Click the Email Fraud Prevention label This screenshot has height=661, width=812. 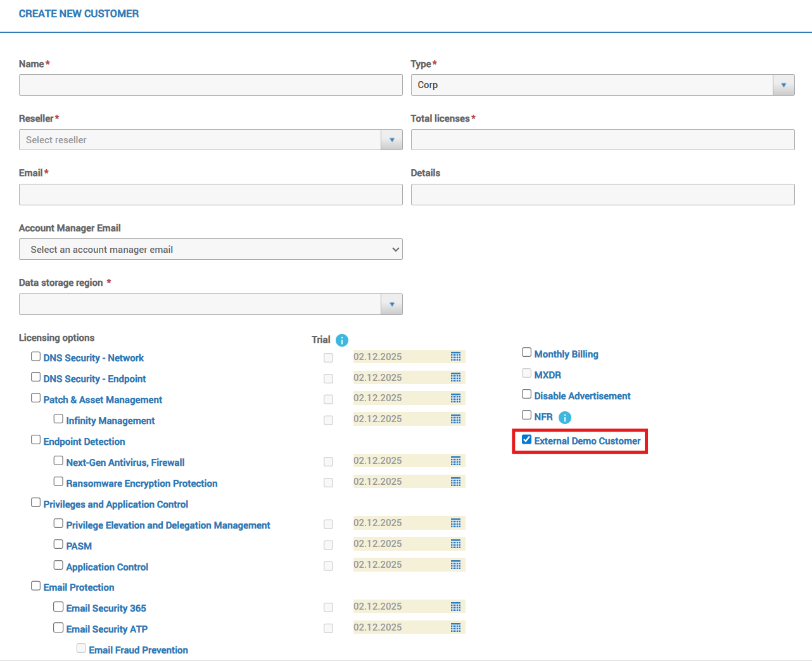point(139,650)
